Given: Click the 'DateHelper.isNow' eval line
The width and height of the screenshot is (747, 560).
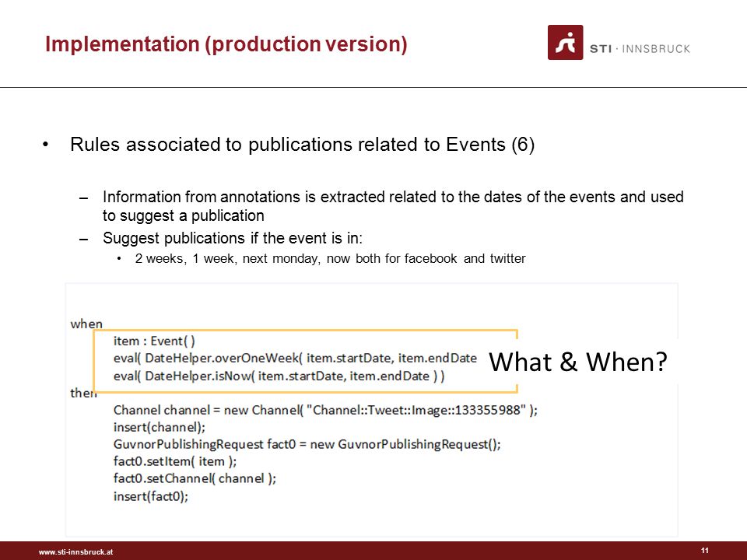Looking at the screenshot, I should [x=279, y=376].
